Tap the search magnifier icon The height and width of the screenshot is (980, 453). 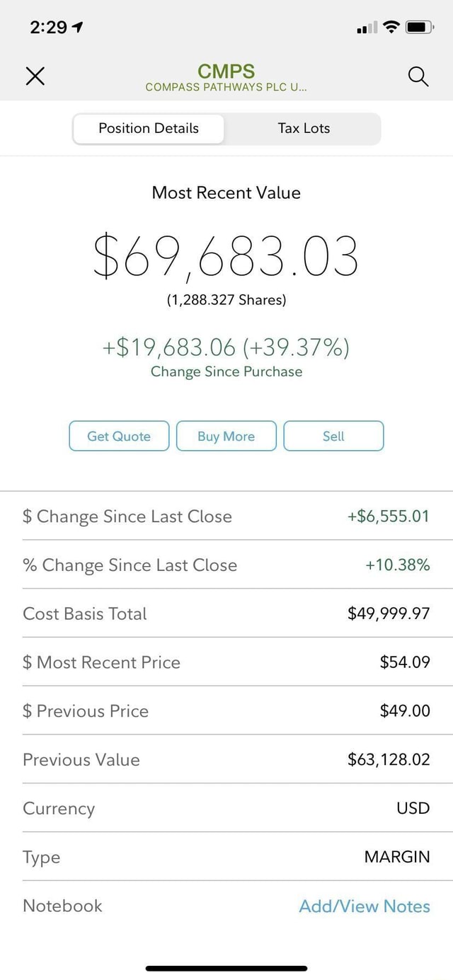(x=418, y=76)
